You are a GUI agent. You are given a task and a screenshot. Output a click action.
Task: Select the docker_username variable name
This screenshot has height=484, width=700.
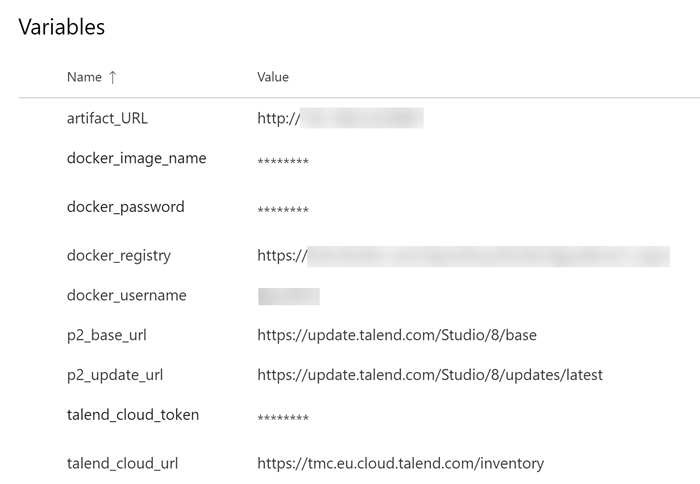pos(126,295)
